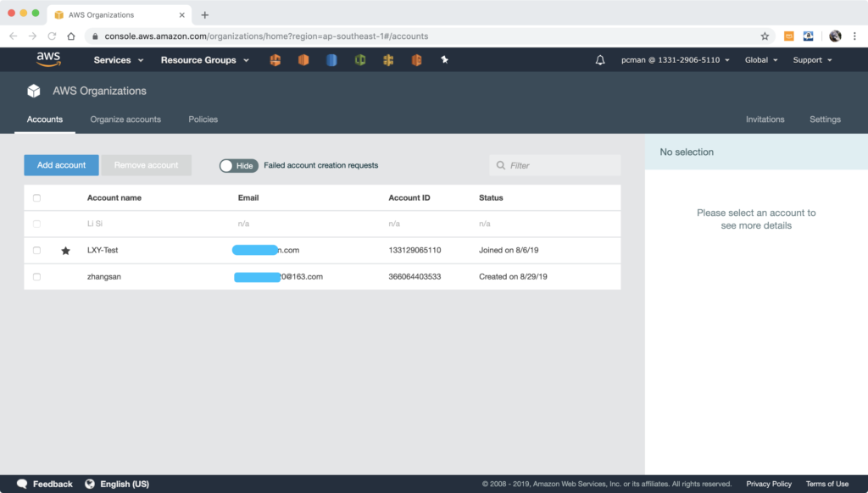Open the Support dropdown

(x=812, y=60)
